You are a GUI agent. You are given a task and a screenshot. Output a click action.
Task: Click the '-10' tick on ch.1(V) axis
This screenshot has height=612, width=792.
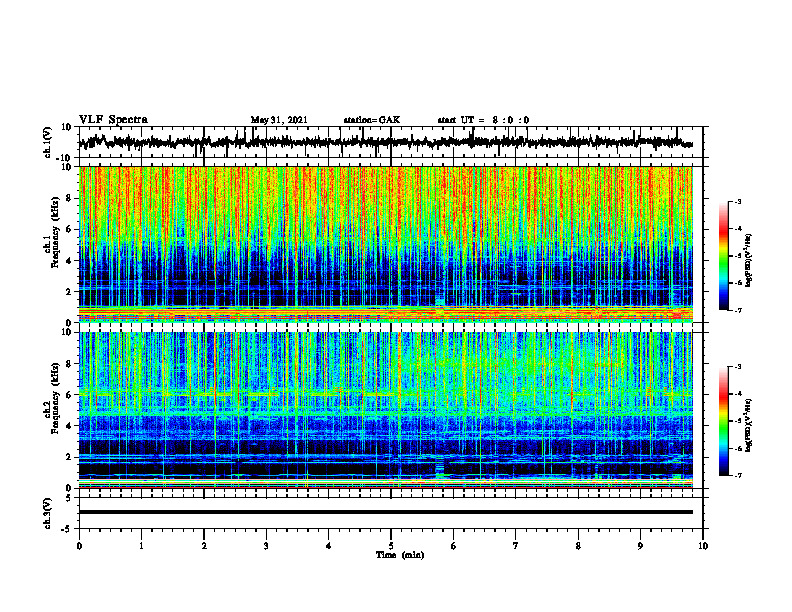(65, 159)
